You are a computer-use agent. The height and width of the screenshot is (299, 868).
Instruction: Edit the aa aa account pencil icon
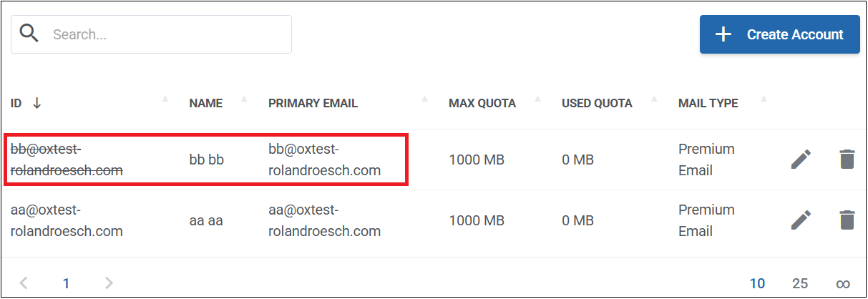tap(801, 220)
